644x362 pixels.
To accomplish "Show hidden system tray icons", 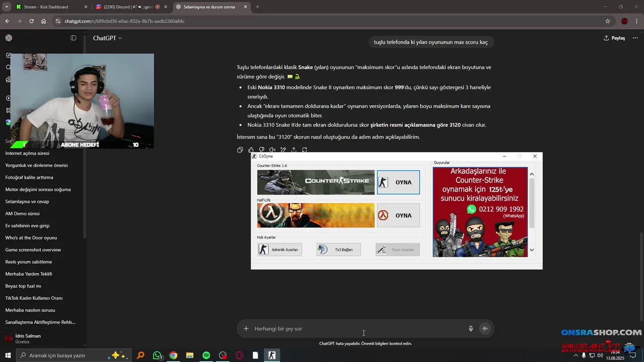I will (576, 355).
